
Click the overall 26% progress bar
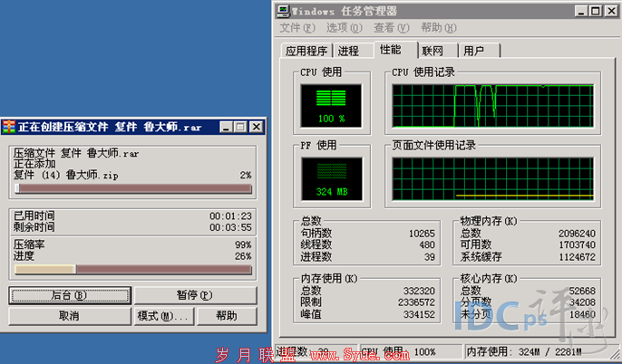[133, 269]
